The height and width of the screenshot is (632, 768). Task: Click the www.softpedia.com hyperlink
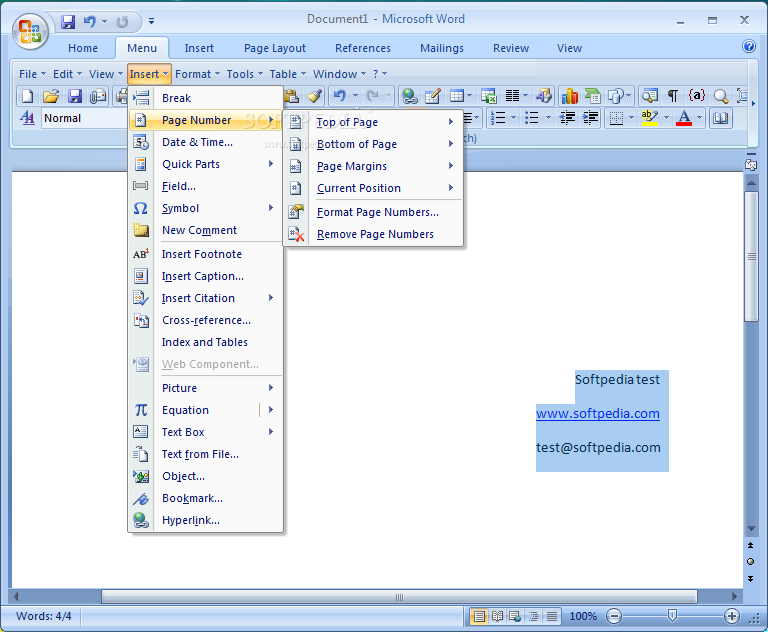(x=598, y=413)
